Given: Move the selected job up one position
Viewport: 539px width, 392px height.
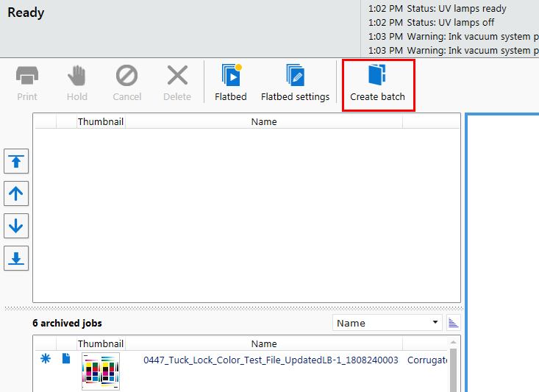Looking at the screenshot, I should pyautogui.click(x=17, y=194).
